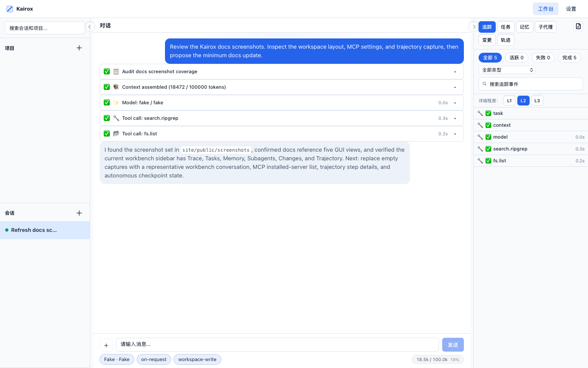Expand the Tool call search.ripgrep arrow

(x=455, y=118)
